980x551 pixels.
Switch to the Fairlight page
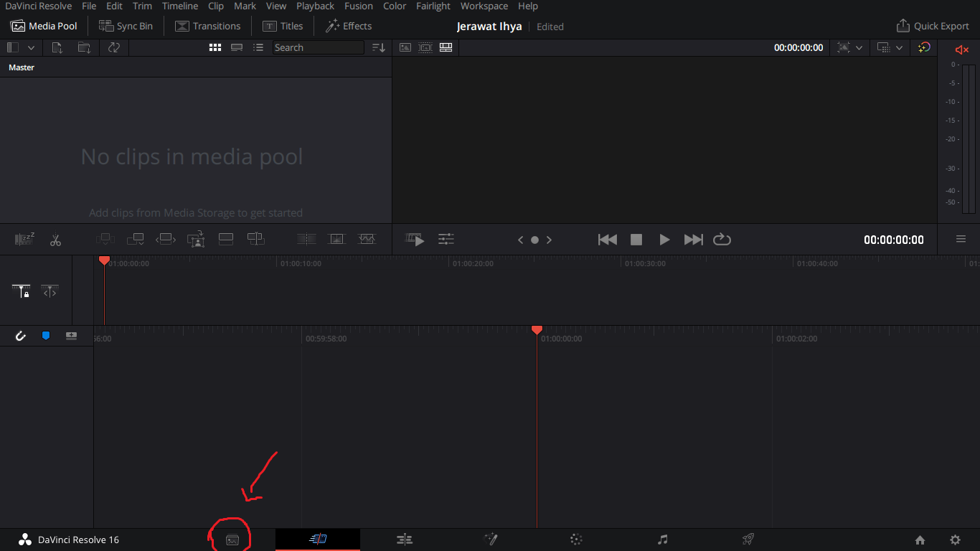click(x=663, y=540)
